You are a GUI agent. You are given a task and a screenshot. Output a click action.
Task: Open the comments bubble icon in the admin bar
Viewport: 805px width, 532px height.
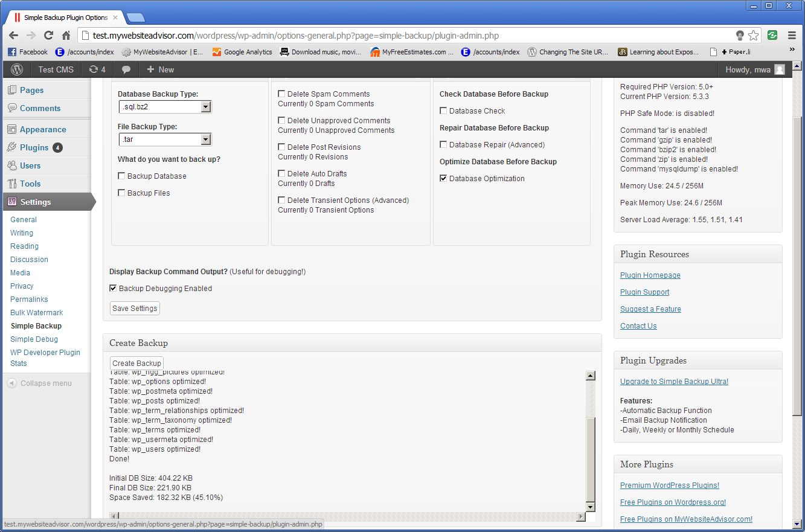point(126,69)
